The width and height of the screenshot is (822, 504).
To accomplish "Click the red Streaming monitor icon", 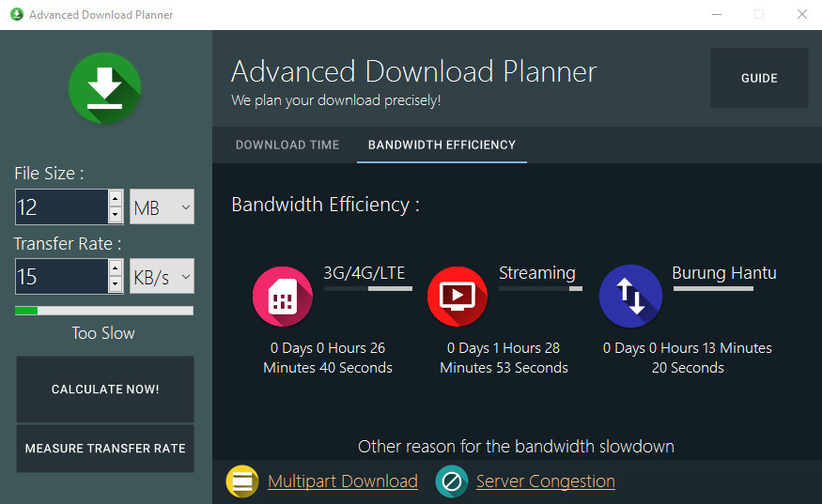I will coord(458,296).
